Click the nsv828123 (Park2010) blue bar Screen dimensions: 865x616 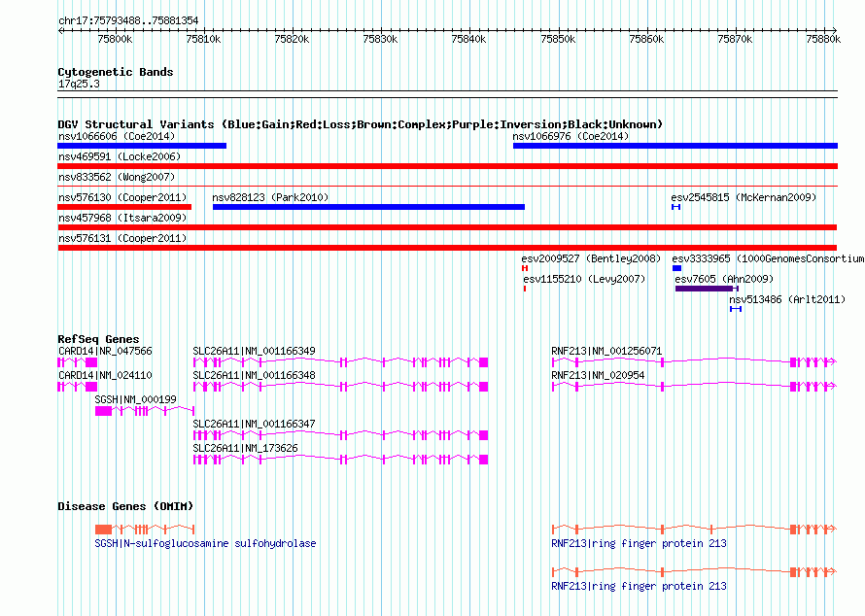pyautogui.click(x=368, y=207)
